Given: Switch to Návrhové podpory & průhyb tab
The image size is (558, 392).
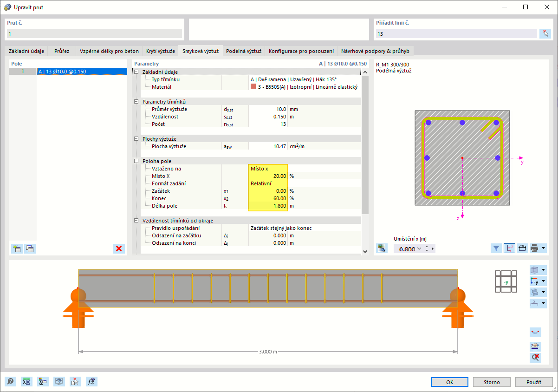Looking at the screenshot, I should point(376,51).
